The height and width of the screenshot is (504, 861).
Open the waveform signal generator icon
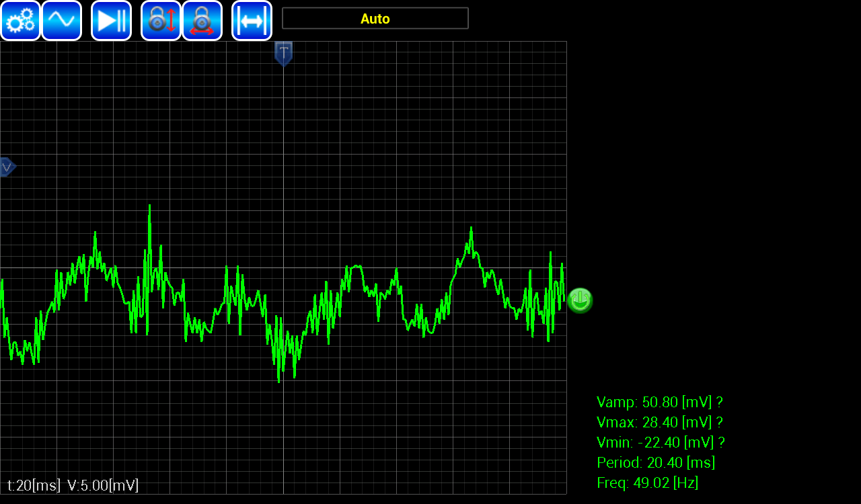[x=61, y=20]
